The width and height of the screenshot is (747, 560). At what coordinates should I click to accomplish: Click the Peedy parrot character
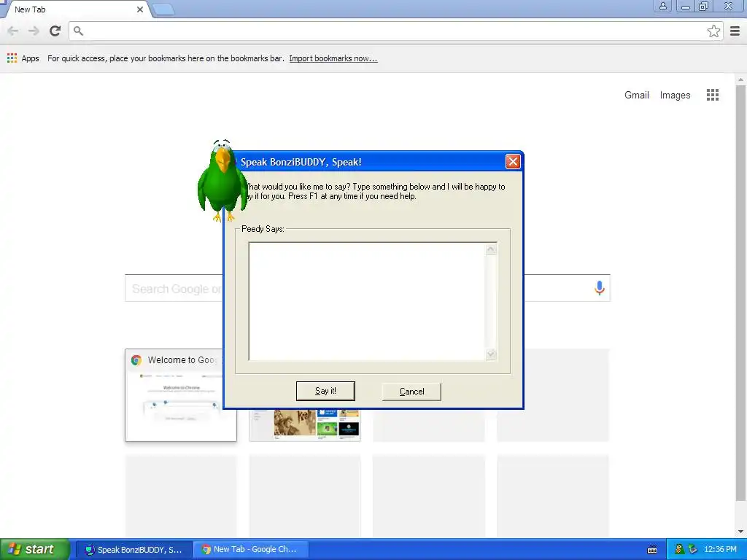click(222, 181)
